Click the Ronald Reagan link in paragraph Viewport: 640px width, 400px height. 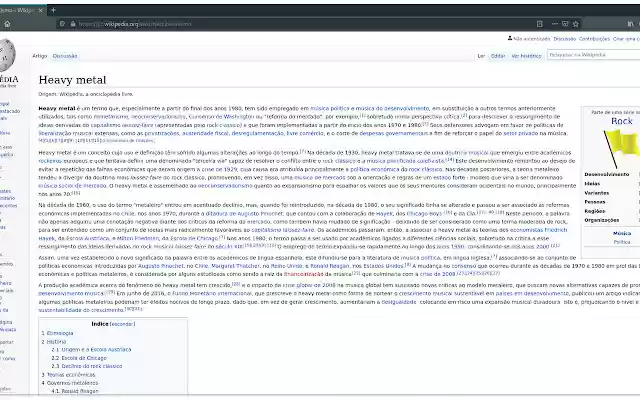[x=329, y=266]
